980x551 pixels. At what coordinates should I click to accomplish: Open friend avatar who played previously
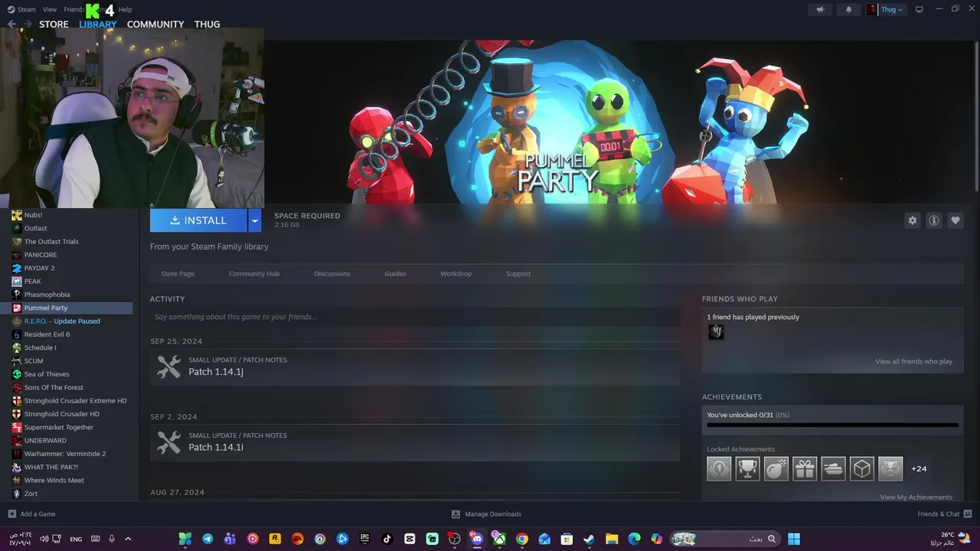coord(716,331)
